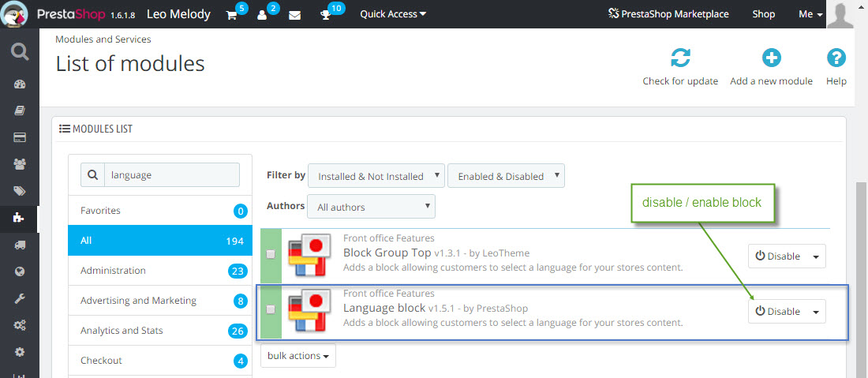Select the Favorites category
Screen dimensions: 868x378
(160, 211)
